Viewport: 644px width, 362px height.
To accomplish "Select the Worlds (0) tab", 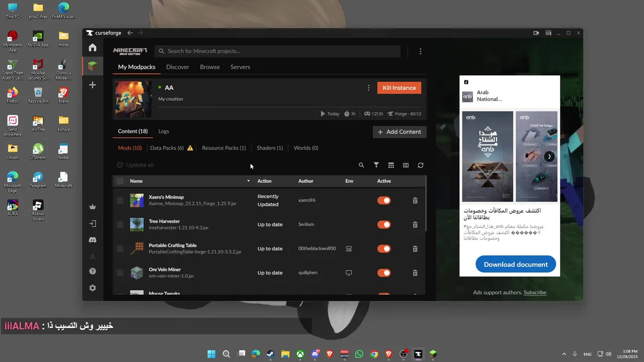I will click(306, 148).
